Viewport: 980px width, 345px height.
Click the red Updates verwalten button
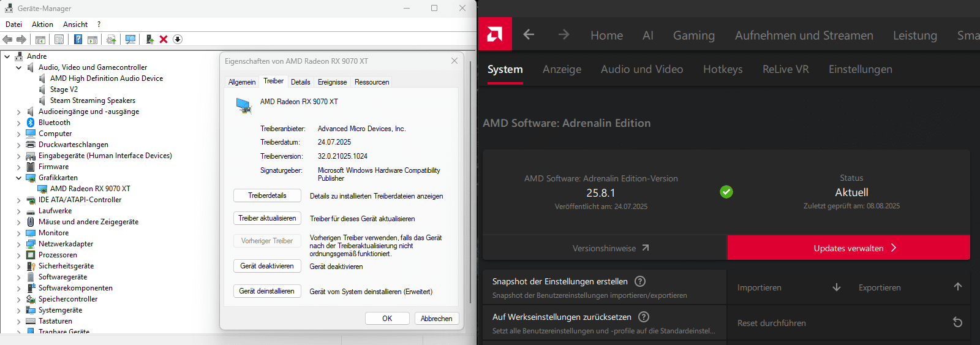848,248
